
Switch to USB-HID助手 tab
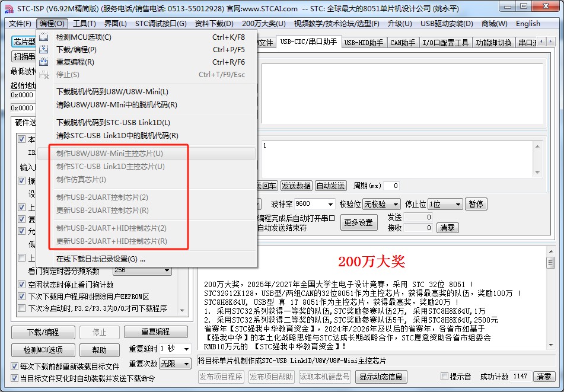pyautogui.click(x=364, y=43)
